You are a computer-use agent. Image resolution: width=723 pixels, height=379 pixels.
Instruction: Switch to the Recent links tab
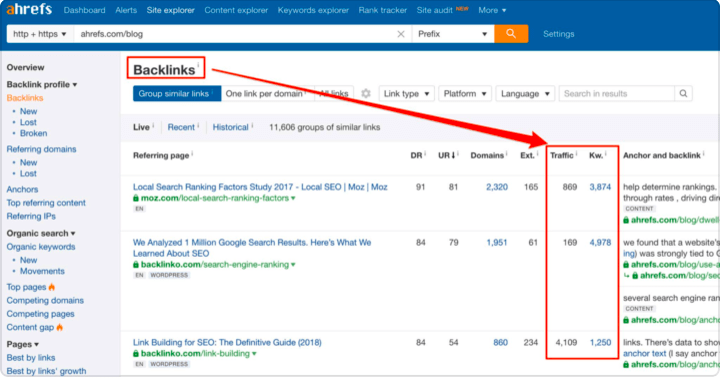point(181,127)
